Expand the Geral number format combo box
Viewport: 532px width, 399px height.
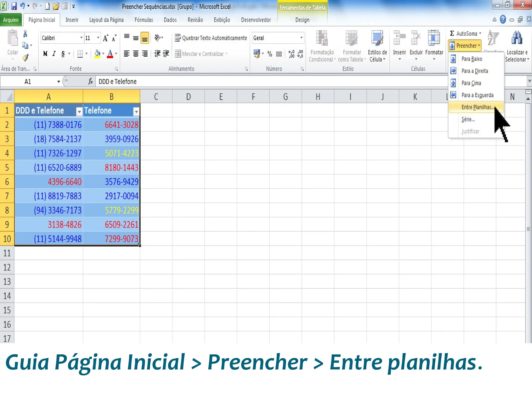(x=301, y=38)
